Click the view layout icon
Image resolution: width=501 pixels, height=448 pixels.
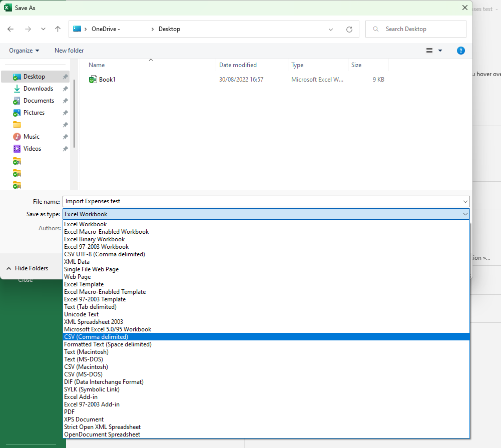pyautogui.click(x=429, y=51)
